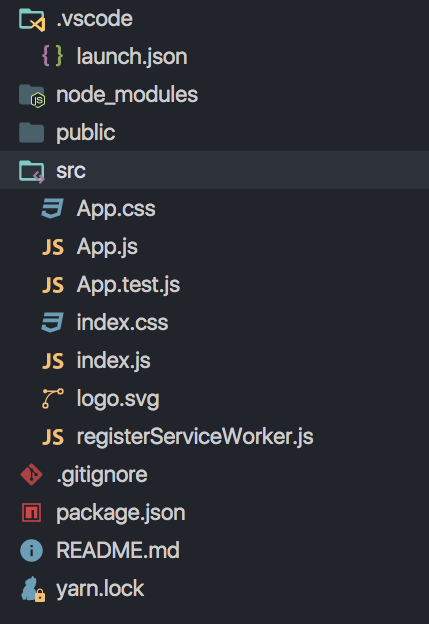Click the .vscode folder icon
This screenshot has width=429, height=624.
click(x=32, y=20)
